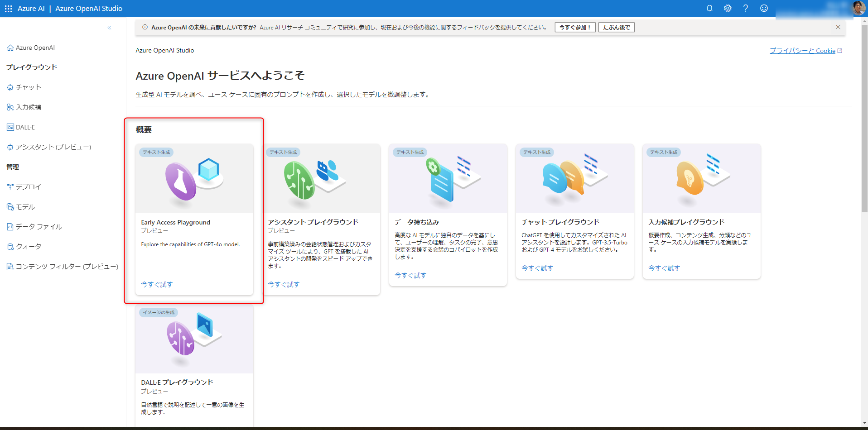Open the settings gear in the top bar
Screen dimensions: 868x430
coord(728,8)
